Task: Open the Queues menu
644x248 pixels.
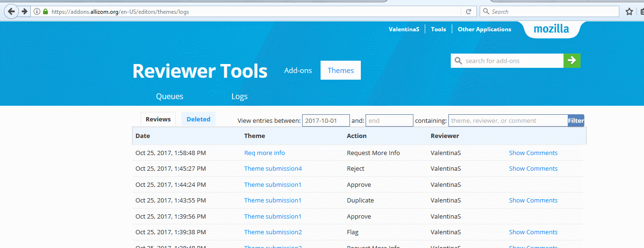Action: (x=170, y=96)
